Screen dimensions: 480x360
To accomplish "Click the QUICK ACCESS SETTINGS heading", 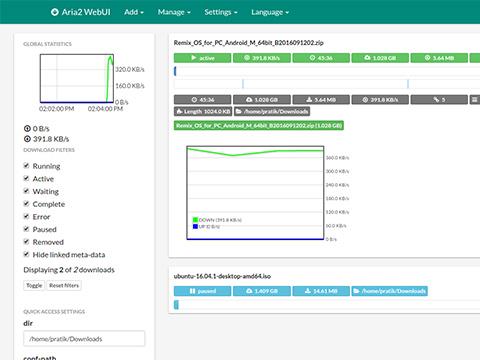I will click(54, 312).
